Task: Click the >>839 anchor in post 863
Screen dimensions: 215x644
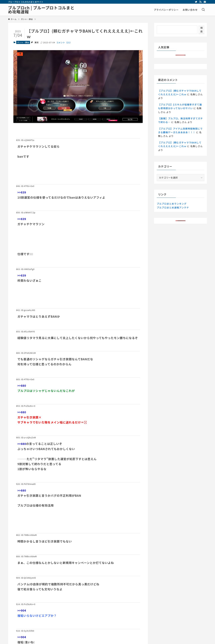Action: click(22, 276)
